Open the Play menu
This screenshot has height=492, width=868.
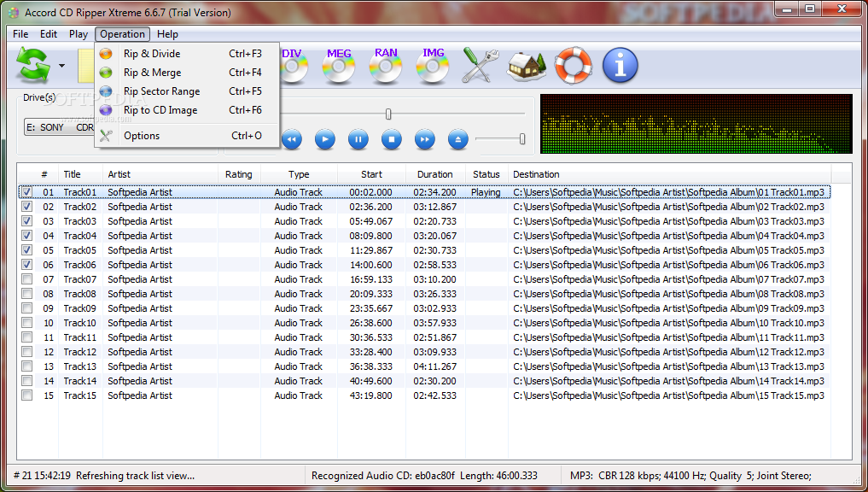pyautogui.click(x=79, y=34)
